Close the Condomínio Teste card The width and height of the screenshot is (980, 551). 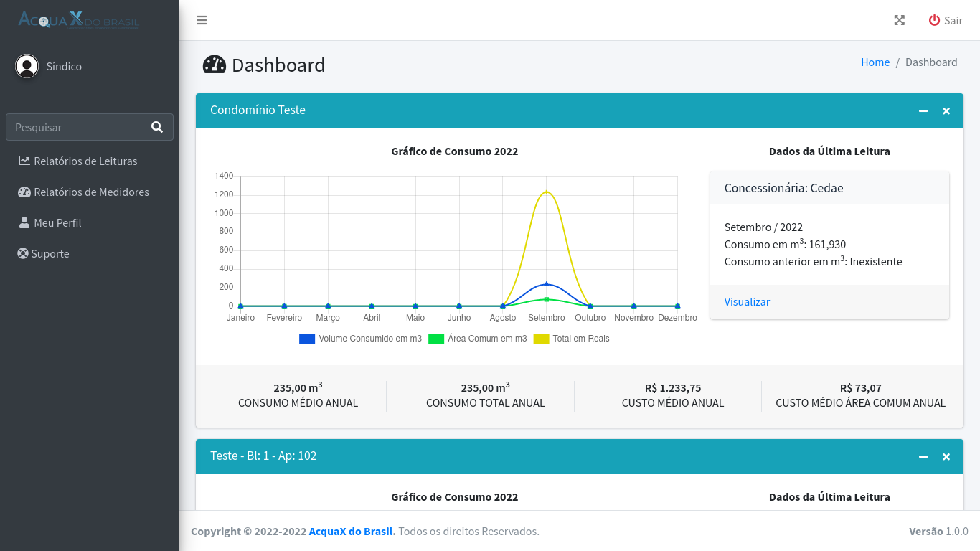(946, 110)
